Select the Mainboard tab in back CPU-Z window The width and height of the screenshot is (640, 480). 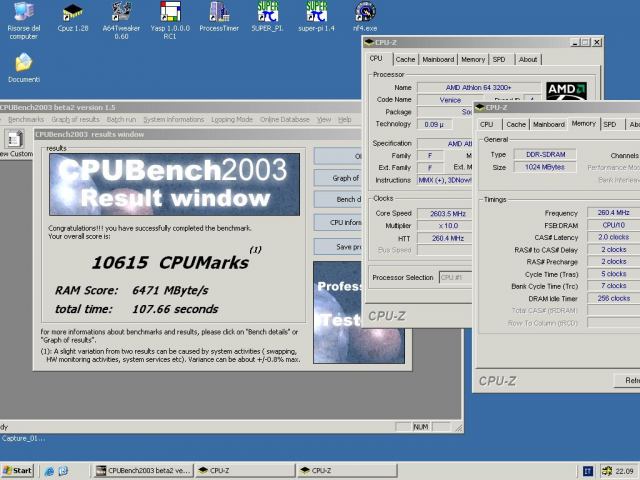[438, 60]
